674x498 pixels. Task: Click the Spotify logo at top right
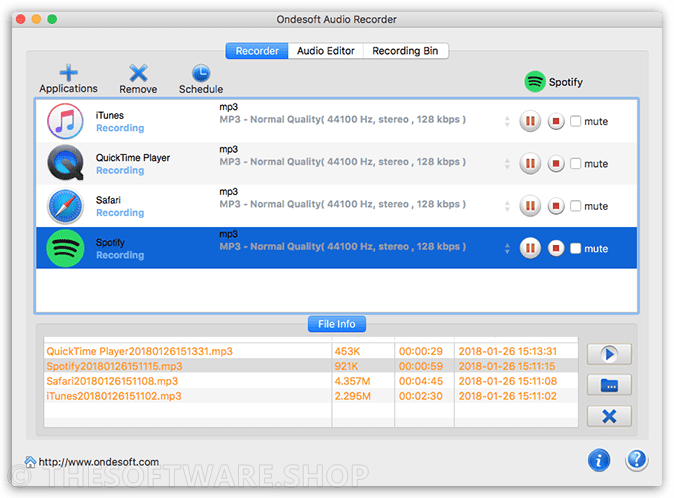[535, 81]
